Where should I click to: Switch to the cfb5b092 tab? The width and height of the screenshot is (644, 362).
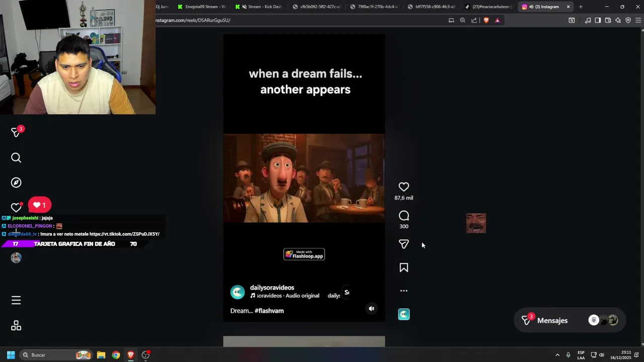click(317, 7)
